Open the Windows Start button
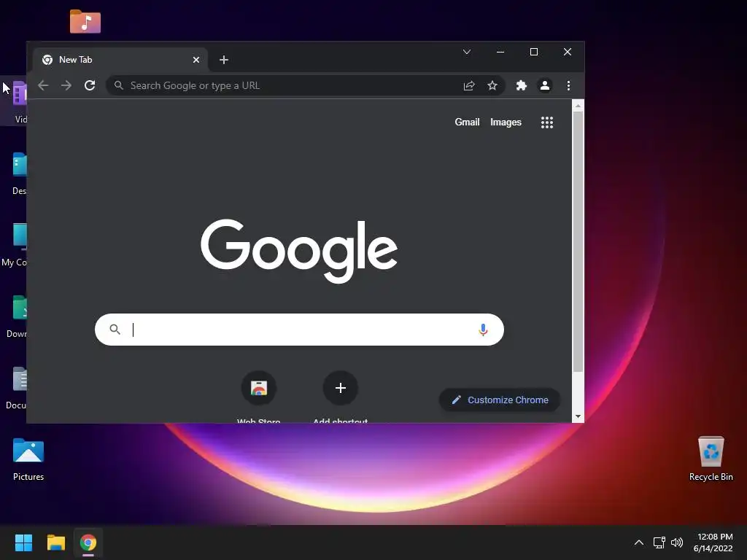This screenshot has width=747, height=560. click(23, 542)
